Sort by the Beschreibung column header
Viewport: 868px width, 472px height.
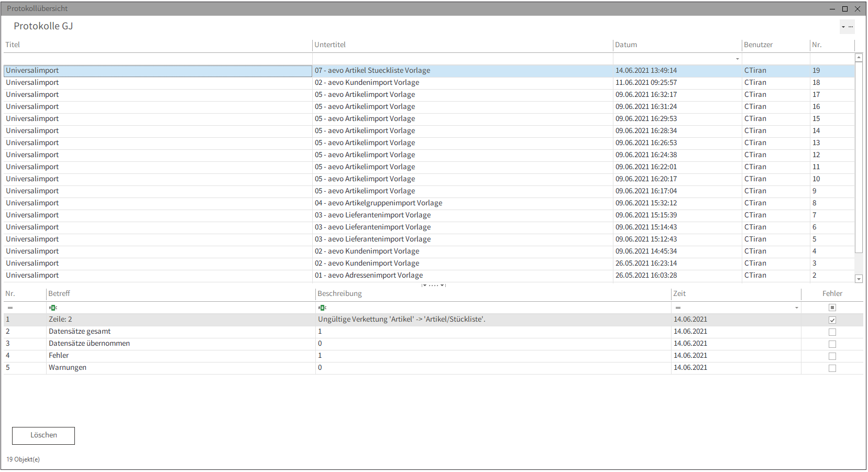493,294
